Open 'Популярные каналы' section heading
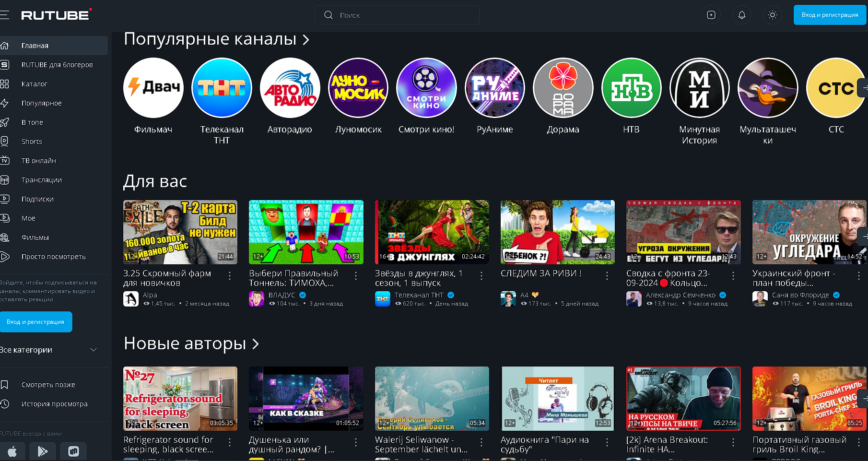Screen dimensions: 868x461 [x=216, y=39]
